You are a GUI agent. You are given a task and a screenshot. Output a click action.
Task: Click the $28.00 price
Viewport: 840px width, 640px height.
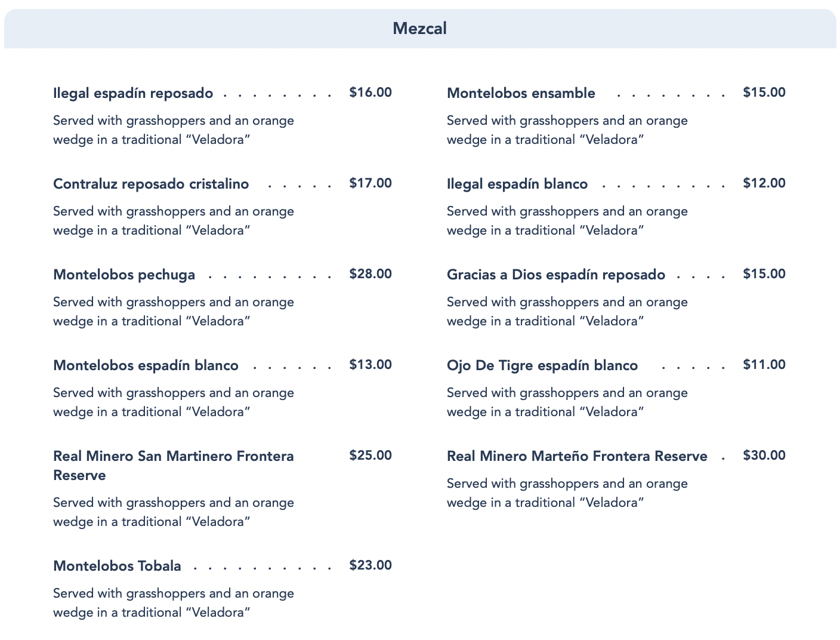point(370,274)
